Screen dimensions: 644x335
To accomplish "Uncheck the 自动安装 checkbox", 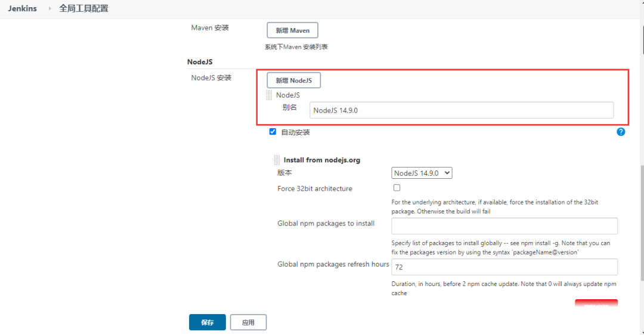I will click(273, 131).
